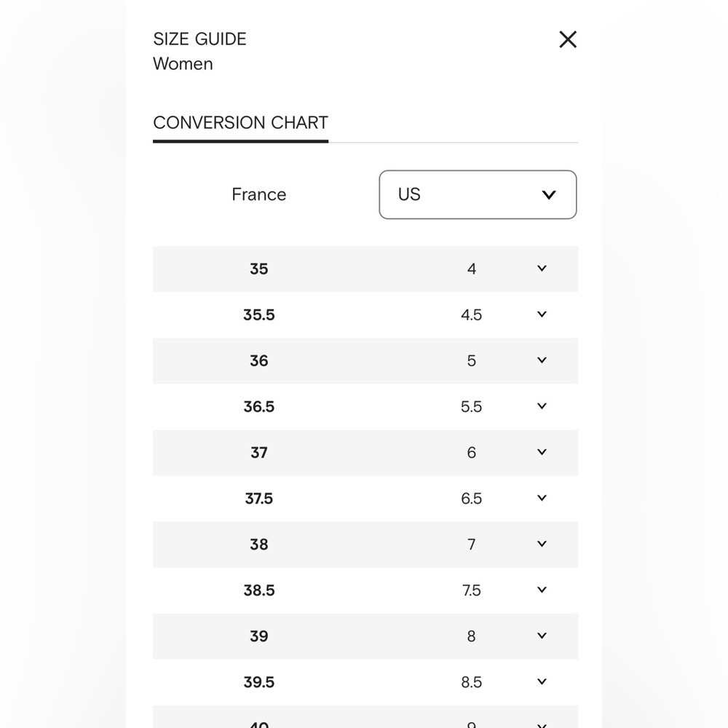Expand the size 36 row chevron
Viewport: 728px width, 728px height.
coord(542,360)
